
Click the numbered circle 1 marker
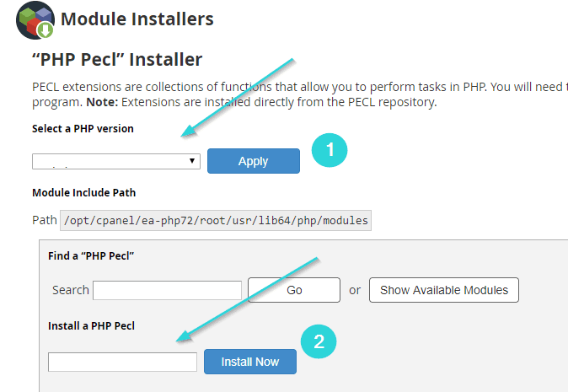[x=330, y=150]
